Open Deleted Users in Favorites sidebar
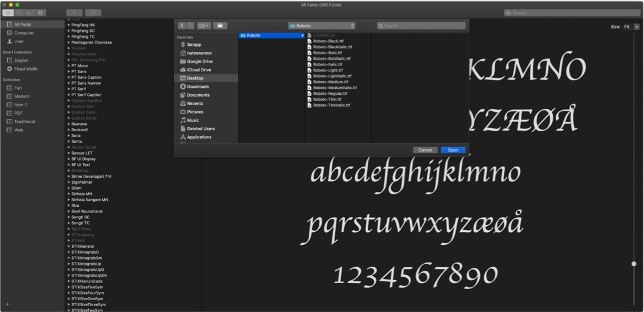 201,128
